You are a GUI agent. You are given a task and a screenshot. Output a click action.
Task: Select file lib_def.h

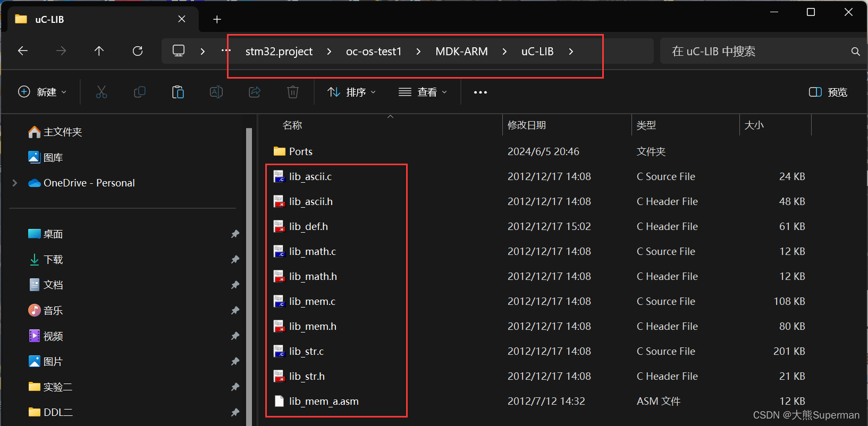click(308, 226)
